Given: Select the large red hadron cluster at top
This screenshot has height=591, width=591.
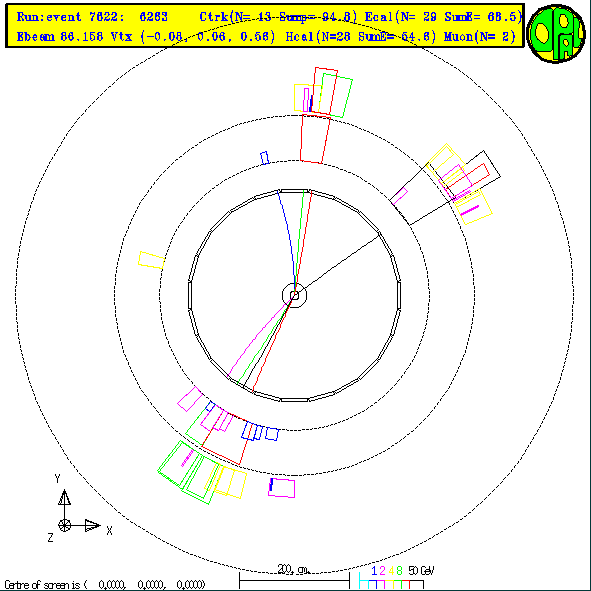Looking at the screenshot, I should (315, 139).
